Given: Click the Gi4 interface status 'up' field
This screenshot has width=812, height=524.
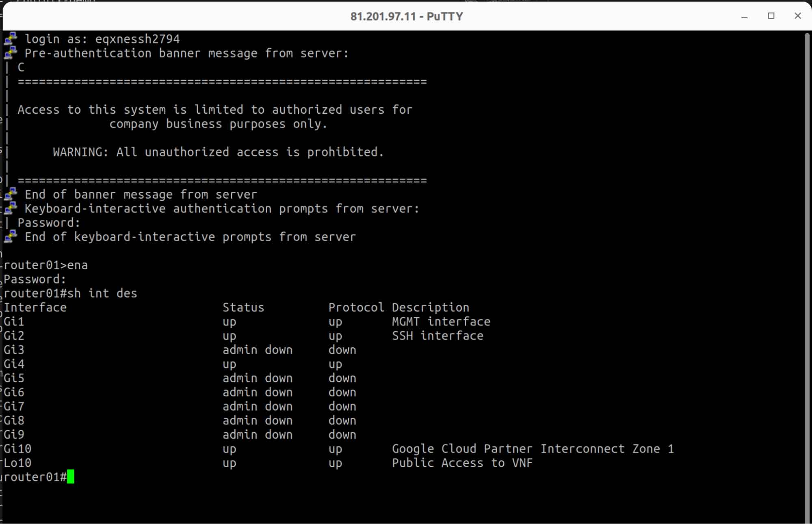Looking at the screenshot, I should click(230, 364).
